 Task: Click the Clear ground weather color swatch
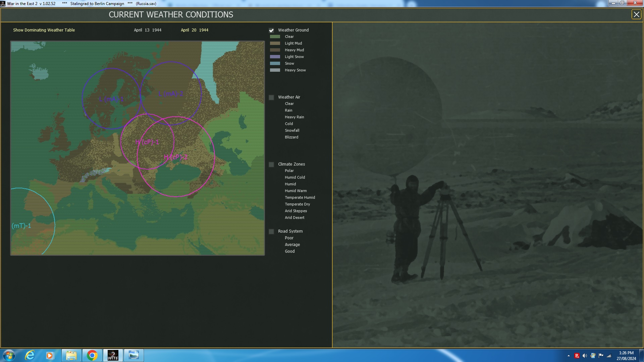[275, 37]
